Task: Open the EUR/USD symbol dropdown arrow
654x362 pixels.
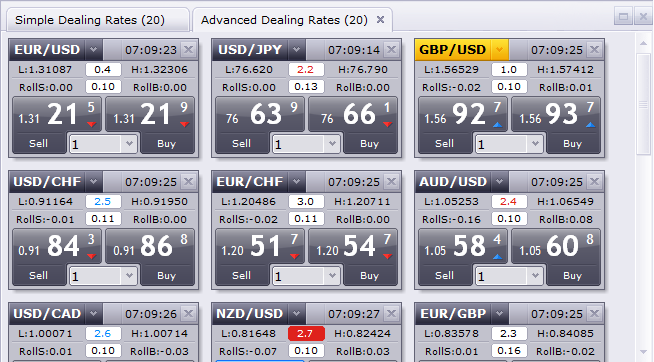Action: point(93,50)
